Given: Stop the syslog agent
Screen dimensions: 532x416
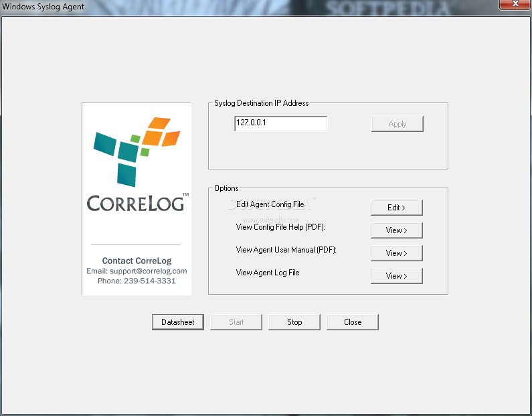Looking at the screenshot, I should point(294,322).
